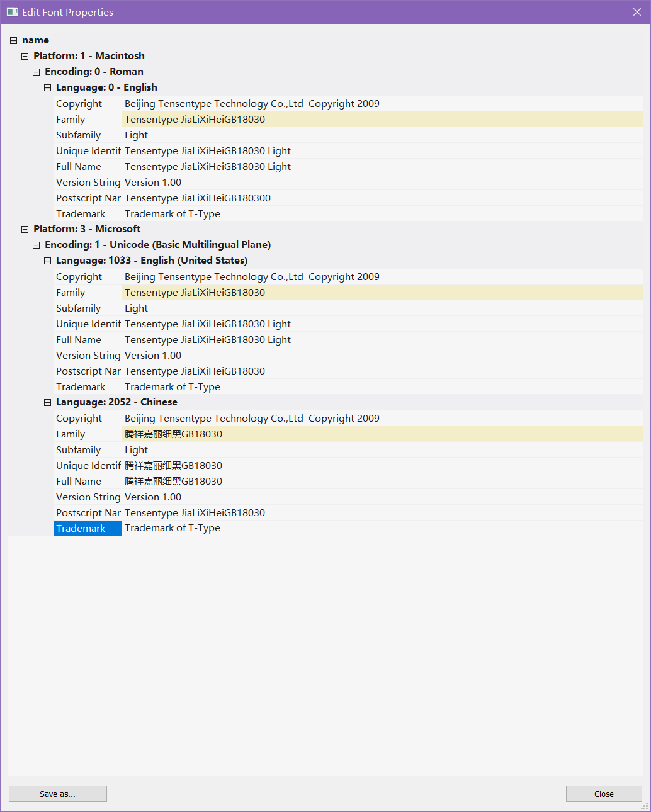Click the window title bar icon
Screen dimensions: 651x812
(x=12, y=12)
